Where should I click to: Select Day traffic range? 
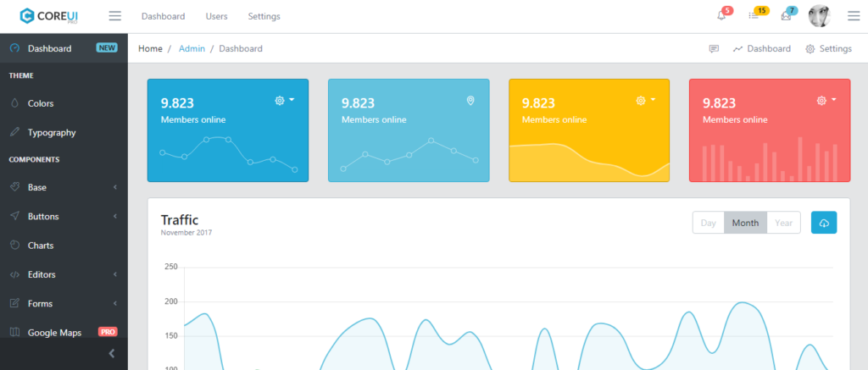point(708,223)
